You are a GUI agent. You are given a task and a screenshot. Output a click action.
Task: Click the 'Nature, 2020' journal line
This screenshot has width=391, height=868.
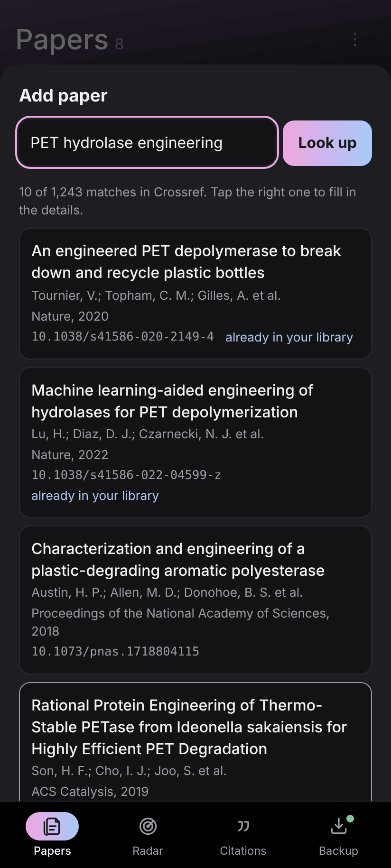70,316
